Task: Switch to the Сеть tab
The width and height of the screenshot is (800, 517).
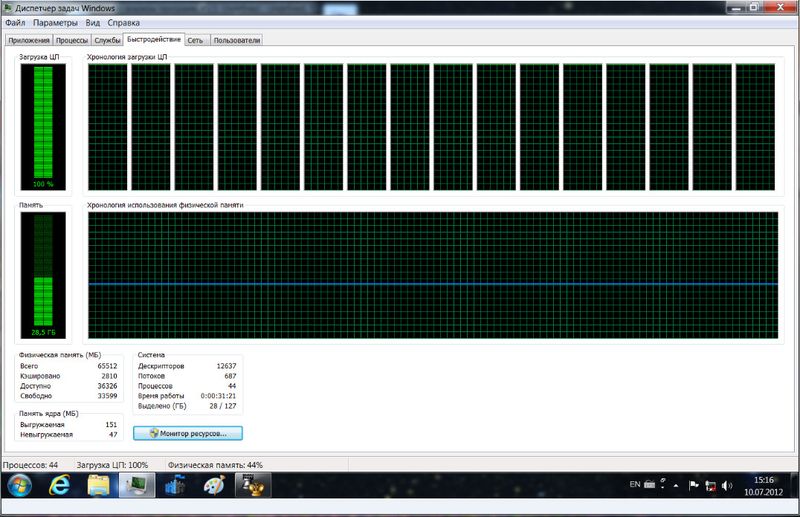Action: pos(195,40)
